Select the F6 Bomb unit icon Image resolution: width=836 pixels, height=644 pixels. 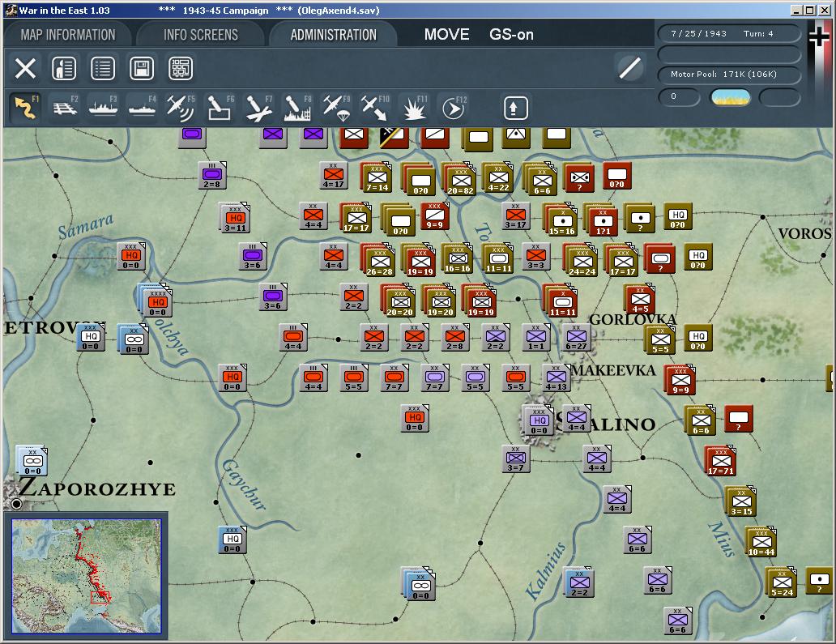click(220, 109)
